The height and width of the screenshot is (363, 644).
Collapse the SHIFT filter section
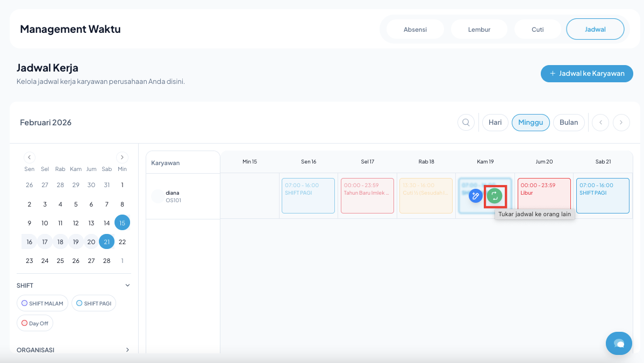coord(127,286)
